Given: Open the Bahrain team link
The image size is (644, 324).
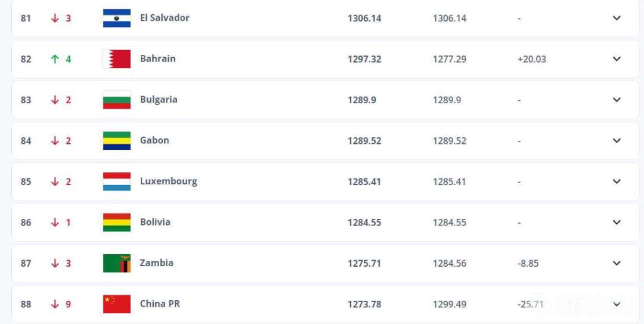Looking at the screenshot, I should [x=157, y=58].
